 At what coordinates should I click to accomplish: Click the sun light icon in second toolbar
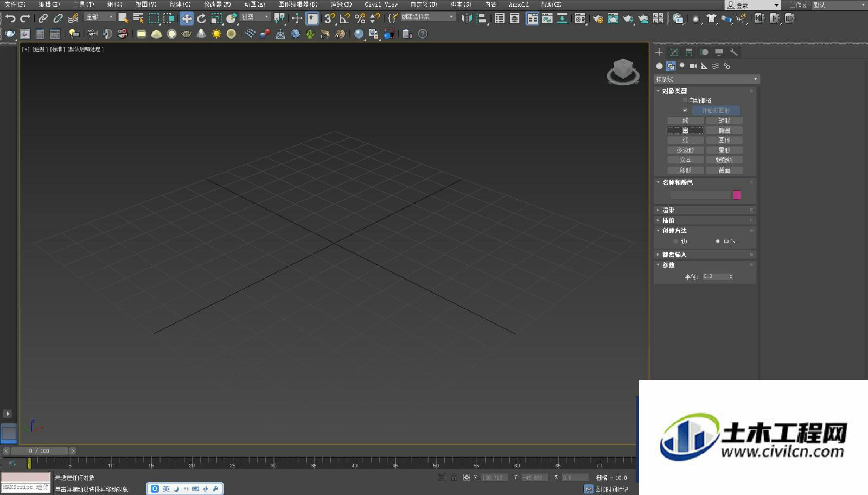216,34
